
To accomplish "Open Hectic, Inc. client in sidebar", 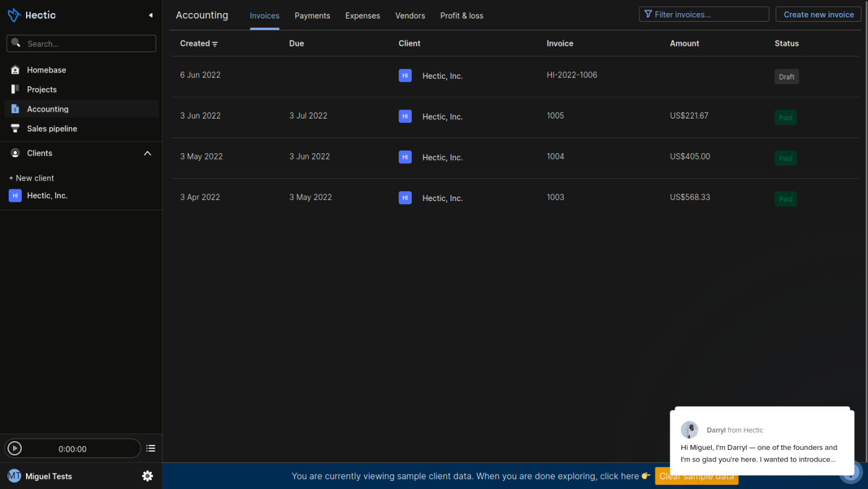I will (47, 195).
